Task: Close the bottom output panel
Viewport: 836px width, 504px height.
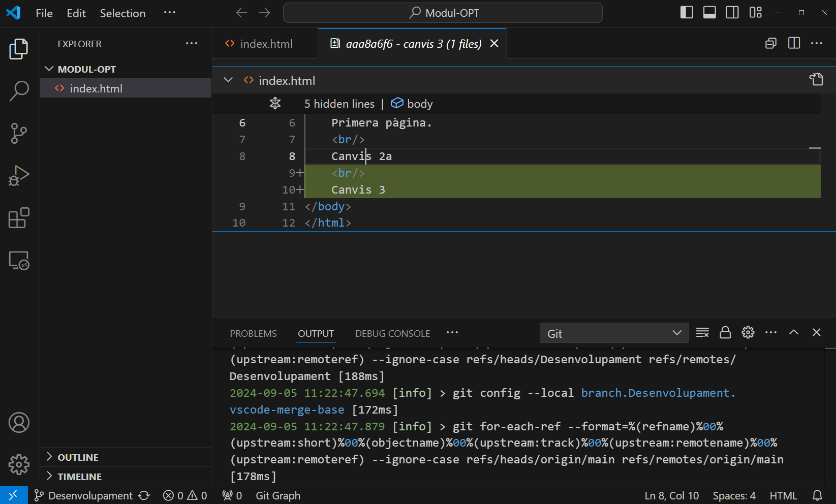Action: tap(817, 333)
